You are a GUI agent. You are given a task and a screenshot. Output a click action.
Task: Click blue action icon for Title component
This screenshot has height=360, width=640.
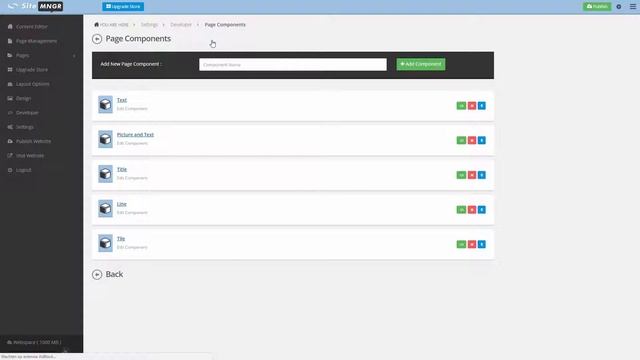(482, 175)
